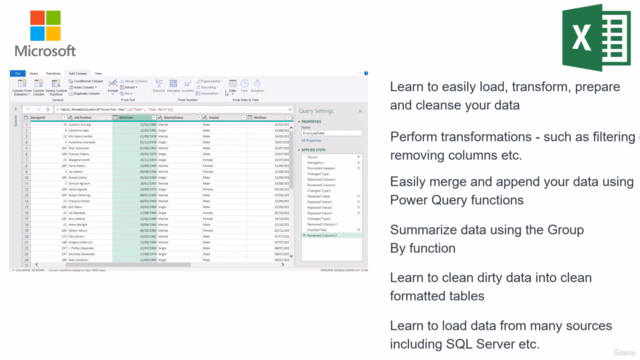Open the View ribbon tab

click(98, 73)
